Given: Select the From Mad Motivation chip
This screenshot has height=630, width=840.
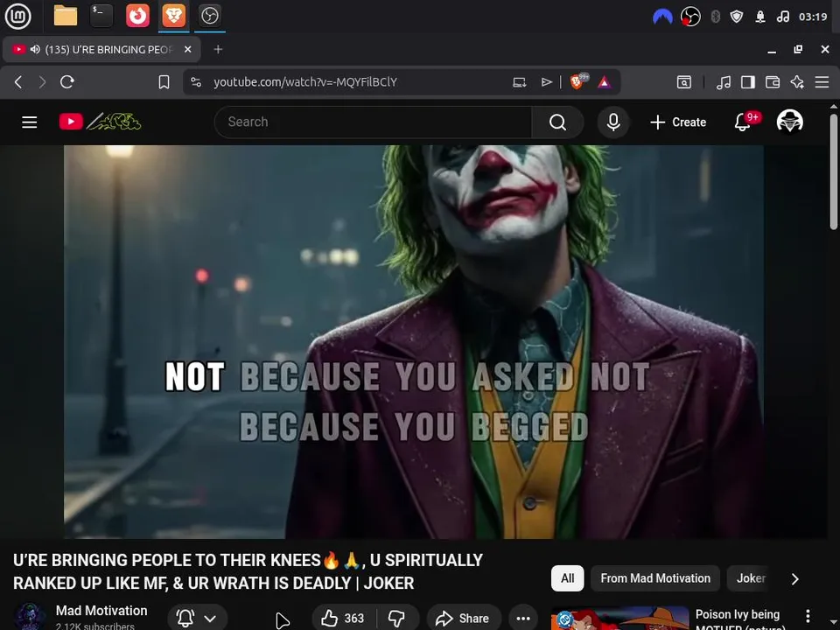Looking at the screenshot, I should [655, 578].
